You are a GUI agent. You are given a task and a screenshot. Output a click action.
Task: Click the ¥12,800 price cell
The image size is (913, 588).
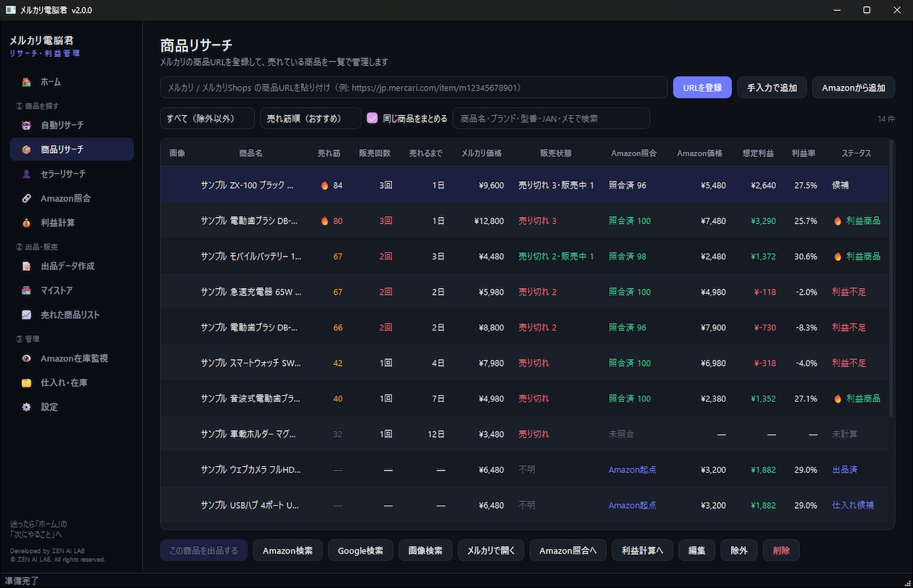[489, 221]
